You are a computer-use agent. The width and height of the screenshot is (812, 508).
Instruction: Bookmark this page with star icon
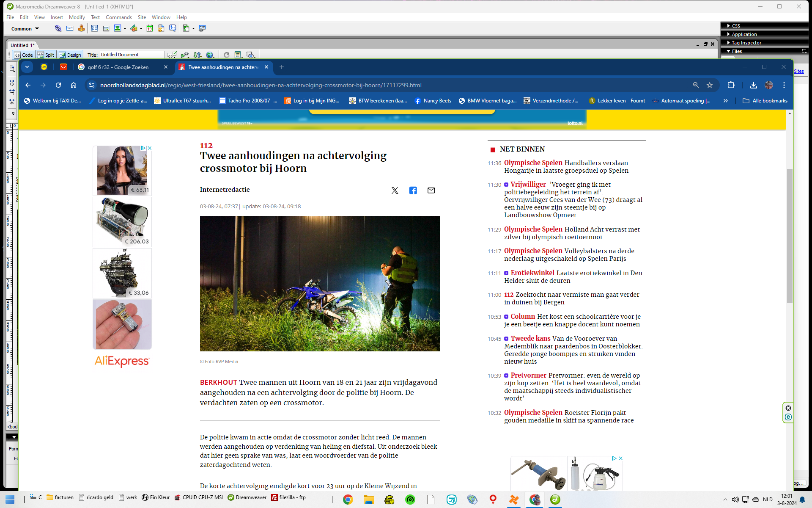[x=710, y=85]
